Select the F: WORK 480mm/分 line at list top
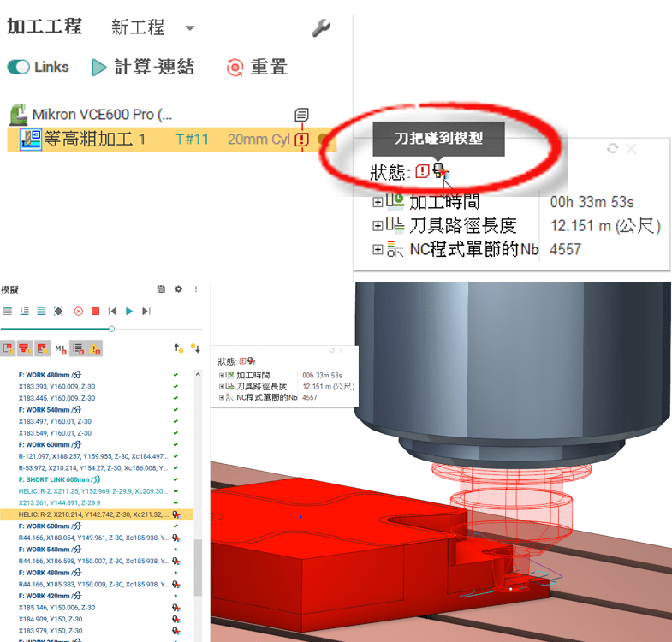The image size is (672, 642). [50, 375]
